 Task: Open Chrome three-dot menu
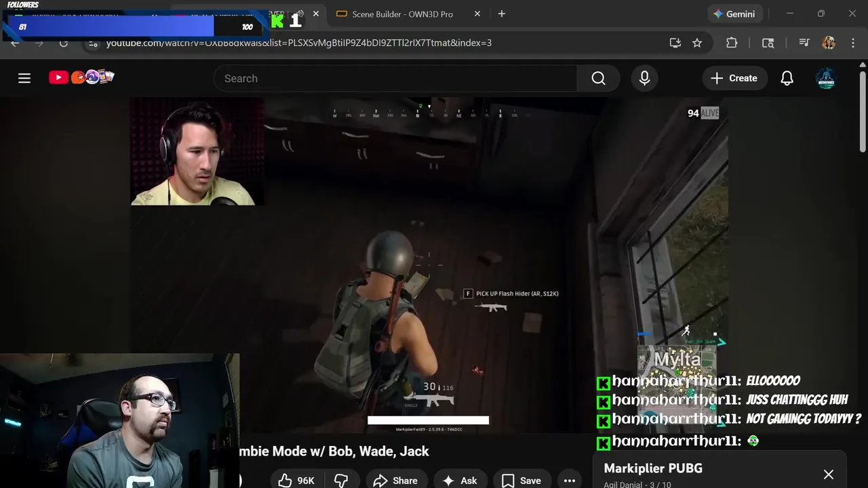[853, 43]
